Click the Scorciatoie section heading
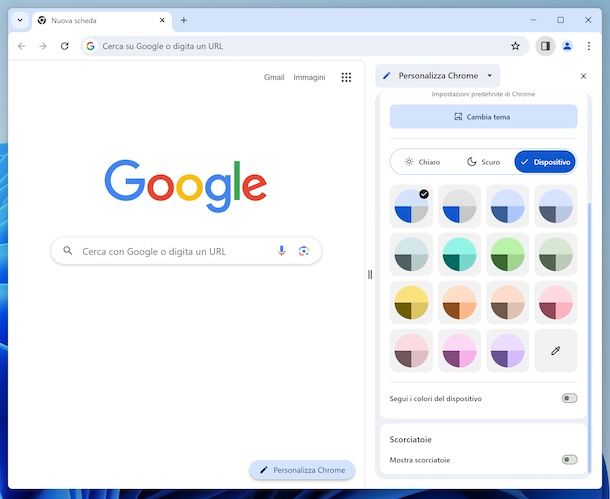Image resolution: width=610 pixels, height=499 pixels. [410, 439]
